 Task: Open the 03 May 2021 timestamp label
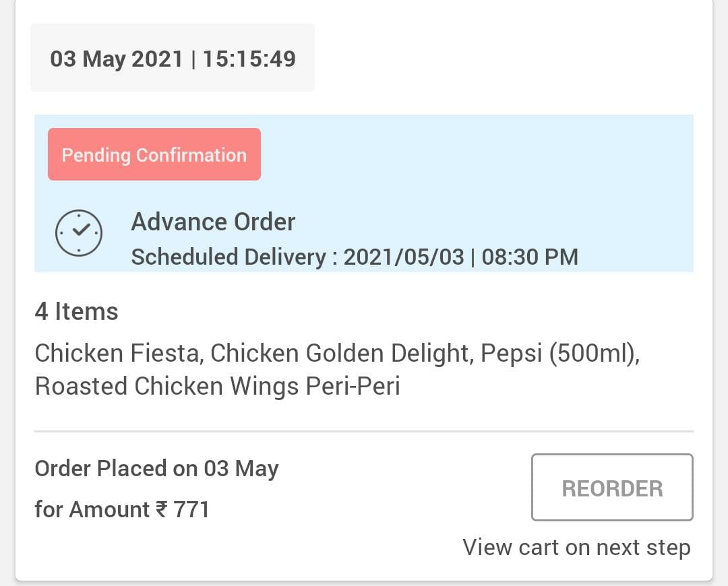pos(173,58)
